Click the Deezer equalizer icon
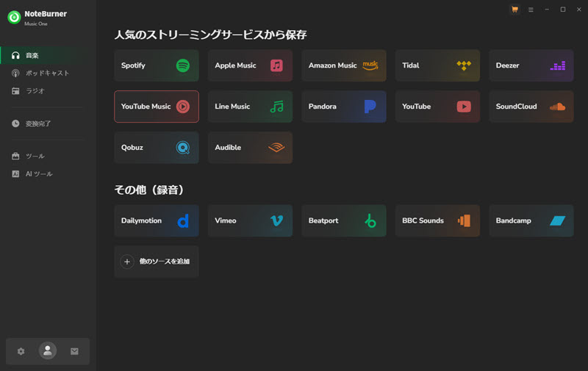 pyautogui.click(x=558, y=66)
